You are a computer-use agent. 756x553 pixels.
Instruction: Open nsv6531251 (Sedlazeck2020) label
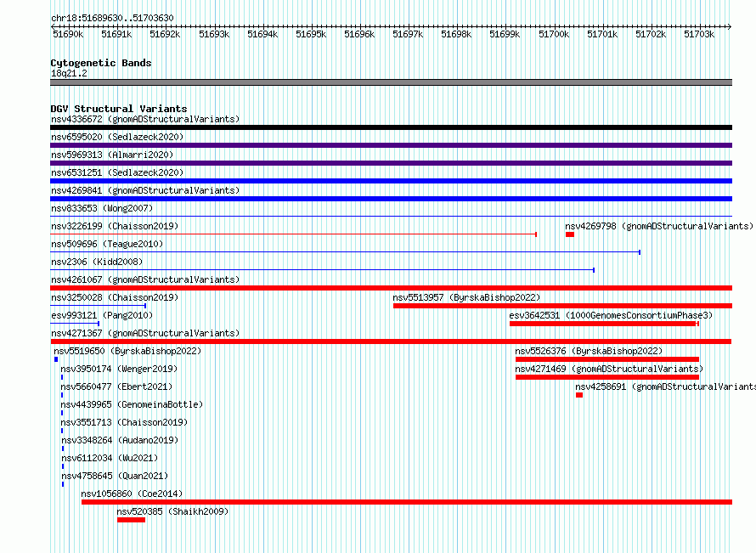[x=117, y=172]
